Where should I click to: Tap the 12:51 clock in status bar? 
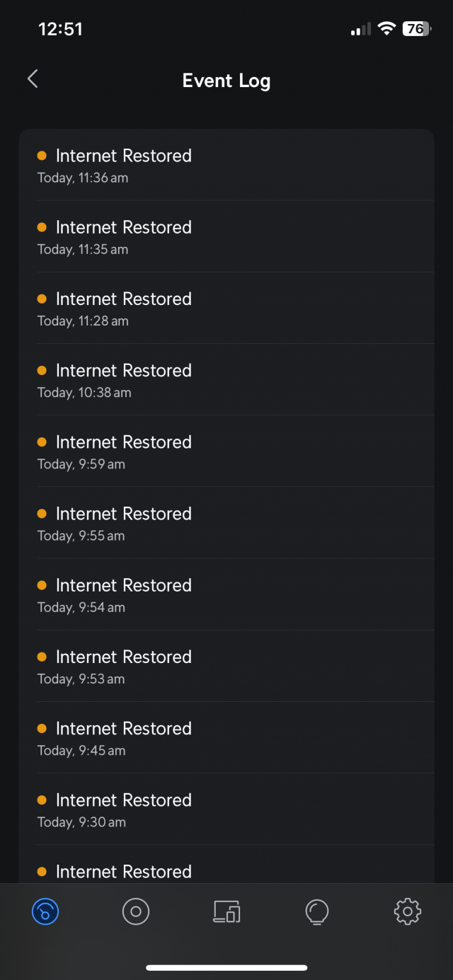click(x=60, y=29)
